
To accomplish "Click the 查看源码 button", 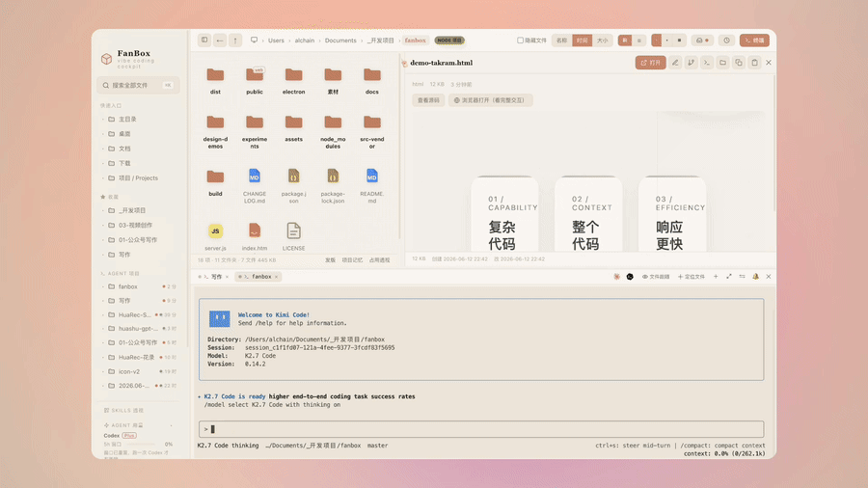I will (x=428, y=100).
